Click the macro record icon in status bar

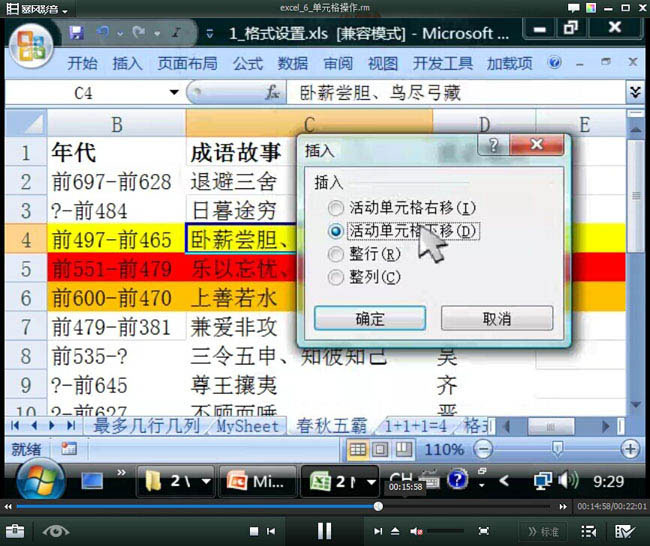(69, 448)
